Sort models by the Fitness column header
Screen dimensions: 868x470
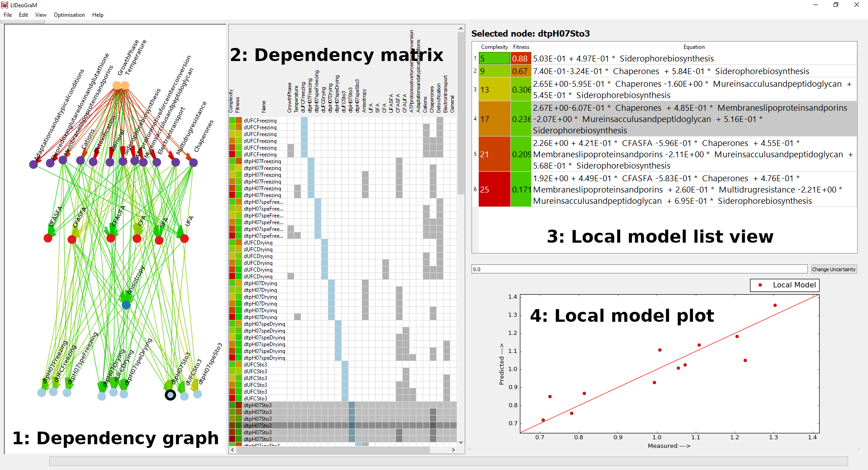pos(521,47)
